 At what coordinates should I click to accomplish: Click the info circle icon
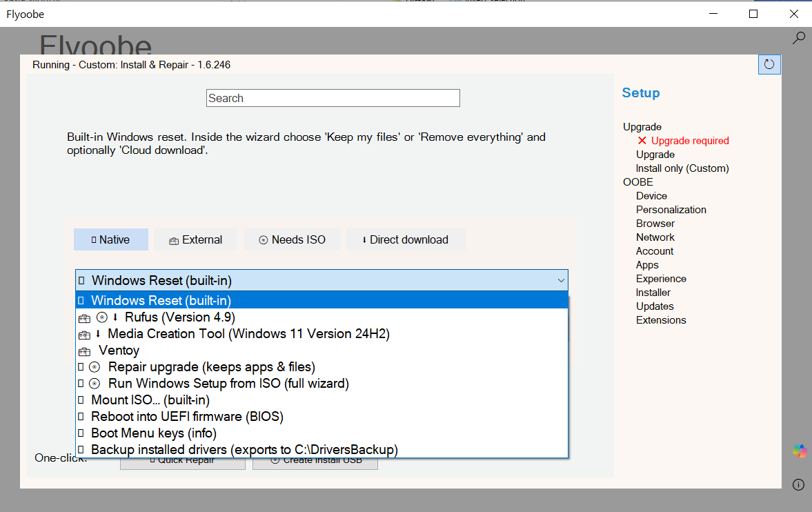pyautogui.click(x=798, y=484)
